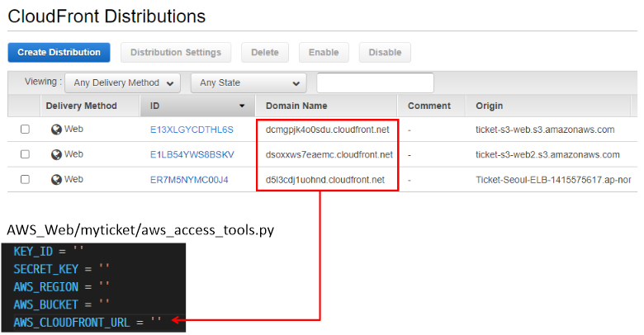Viewport: 644px width, 335px height.
Task: Click the Web globe icon in ER7M5NYMC00J4 row
Action: 56,180
